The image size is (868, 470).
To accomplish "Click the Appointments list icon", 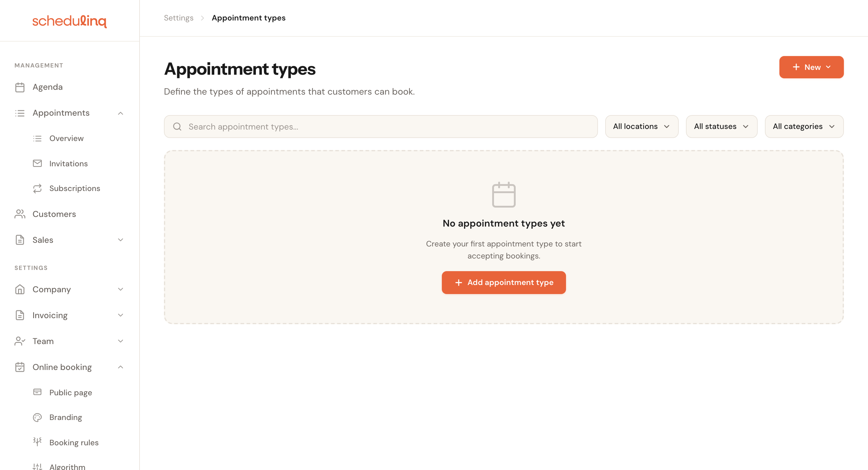I will click(x=20, y=113).
